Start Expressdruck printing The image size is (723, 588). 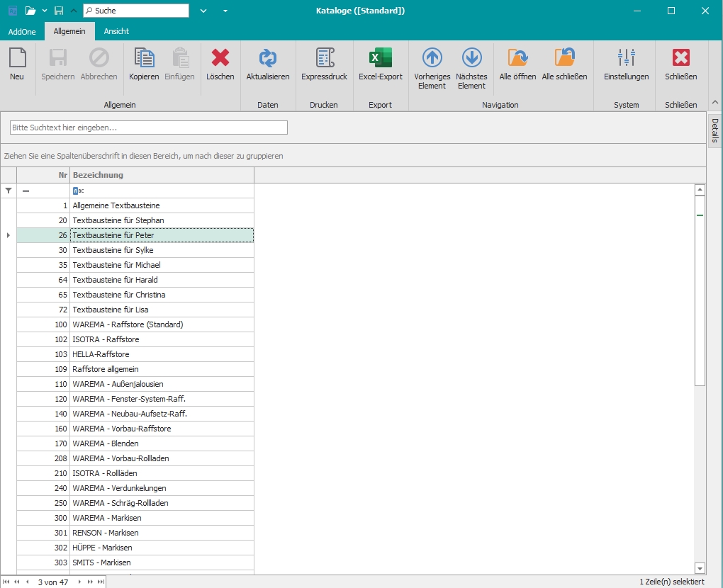(x=324, y=58)
